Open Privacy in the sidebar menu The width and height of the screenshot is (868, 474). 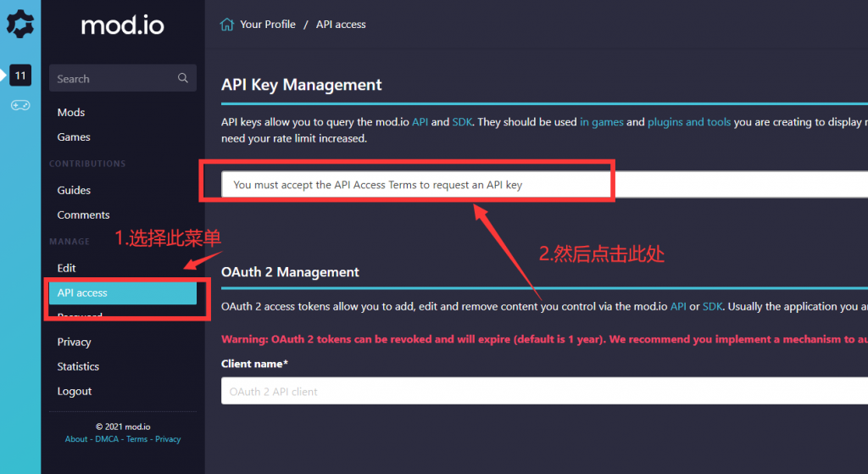(x=74, y=343)
